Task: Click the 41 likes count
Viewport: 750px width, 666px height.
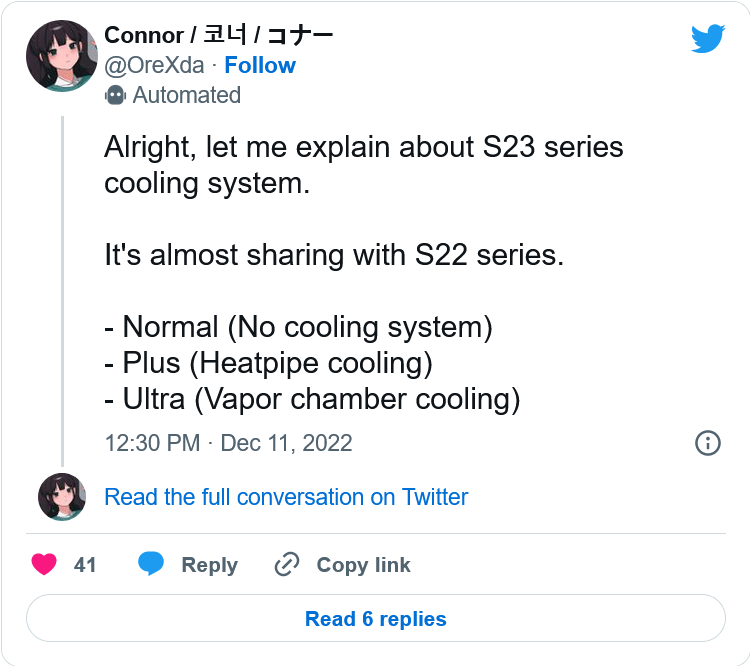Action: 85,565
